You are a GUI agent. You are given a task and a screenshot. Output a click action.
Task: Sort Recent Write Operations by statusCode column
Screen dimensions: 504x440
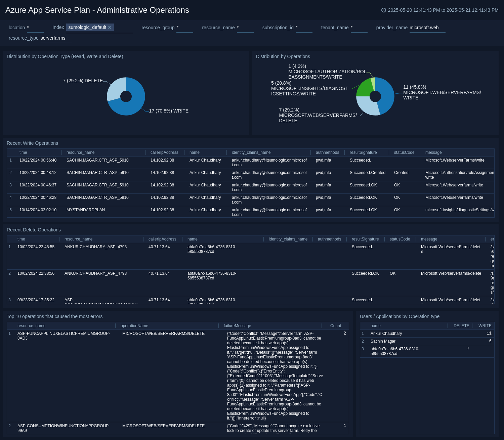point(404,152)
